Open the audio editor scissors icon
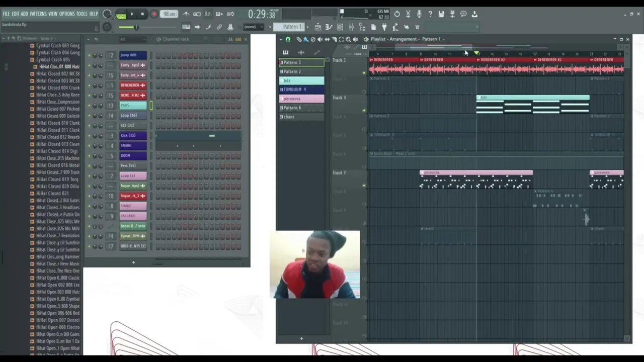The height and width of the screenshot is (362, 644). tap(408, 14)
